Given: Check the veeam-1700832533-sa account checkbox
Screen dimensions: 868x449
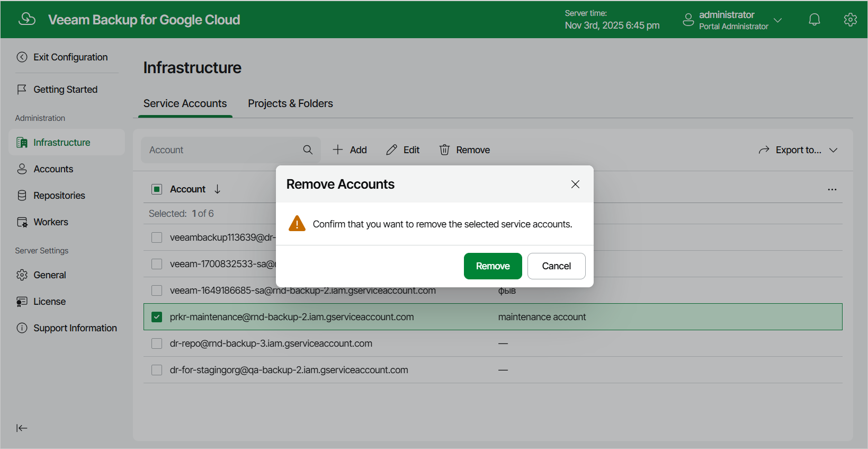Looking at the screenshot, I should pos(157,264).
